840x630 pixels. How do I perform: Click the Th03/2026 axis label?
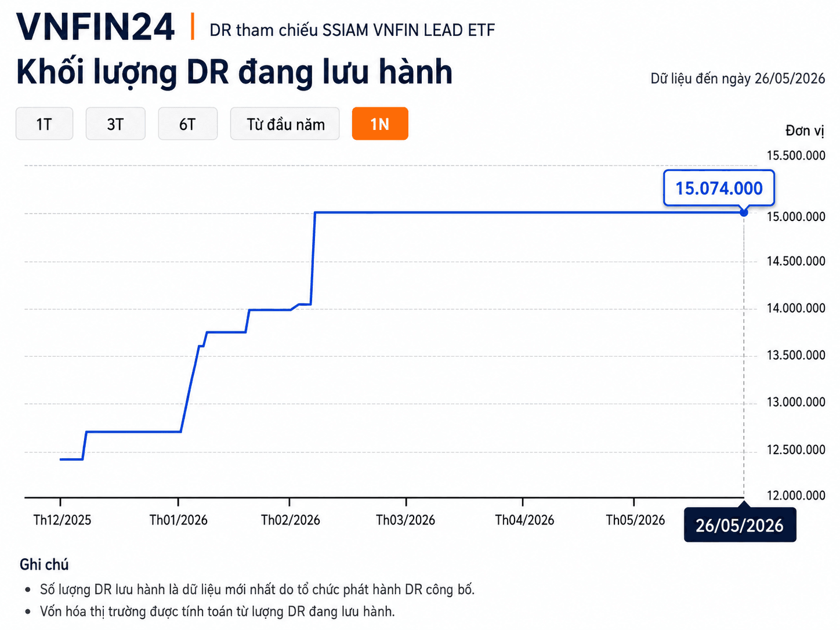click(405, 520)
